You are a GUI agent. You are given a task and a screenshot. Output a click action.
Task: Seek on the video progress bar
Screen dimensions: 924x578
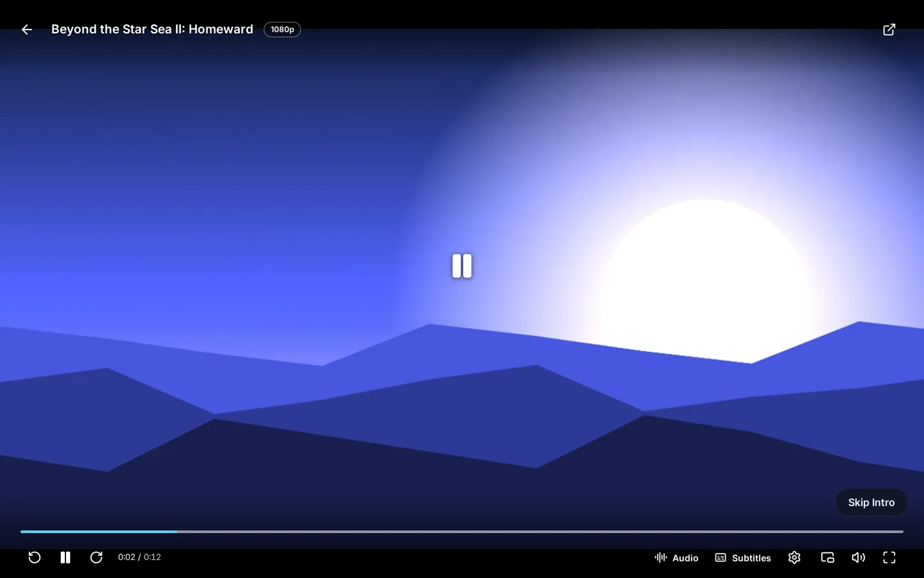[x=462, y=532]
